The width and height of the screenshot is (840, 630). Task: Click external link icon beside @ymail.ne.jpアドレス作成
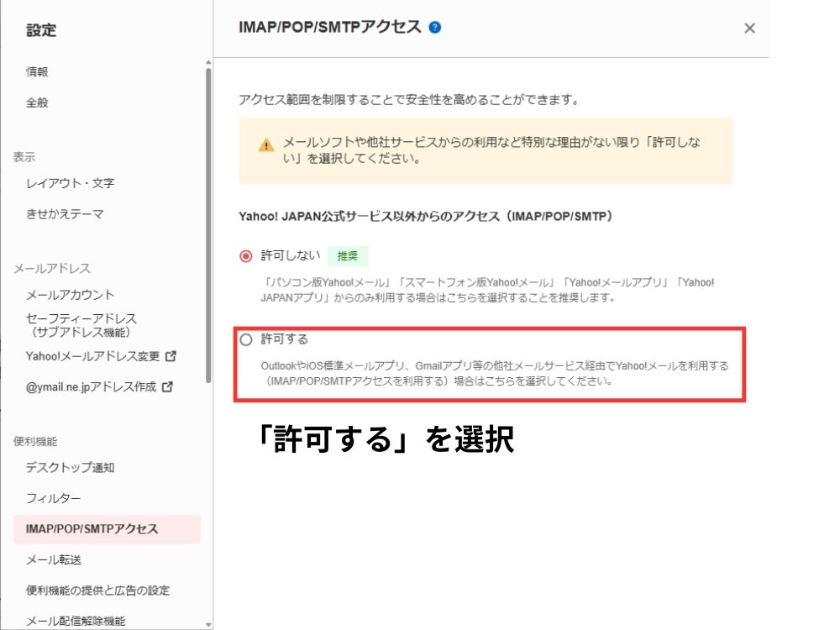(167, 387)
